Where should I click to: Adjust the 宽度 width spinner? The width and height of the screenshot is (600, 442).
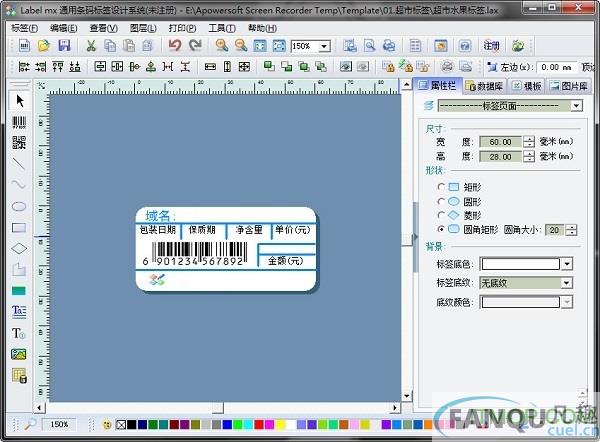tap(529, 142)
